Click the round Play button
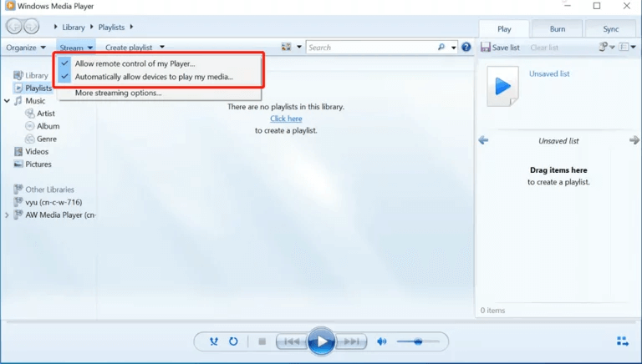The height and width of the screenshot is (364, 642). point(321,341)
